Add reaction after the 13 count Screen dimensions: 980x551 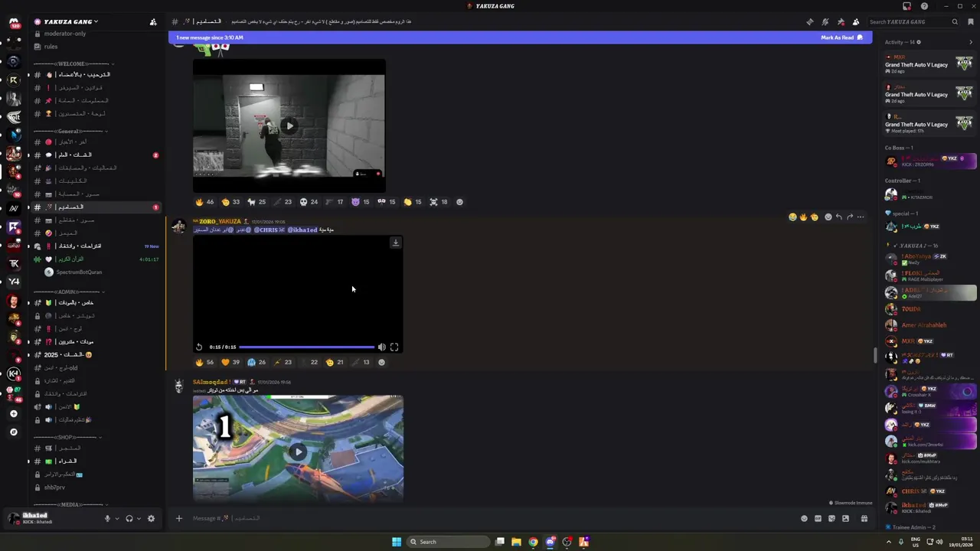tap(381, 362)
